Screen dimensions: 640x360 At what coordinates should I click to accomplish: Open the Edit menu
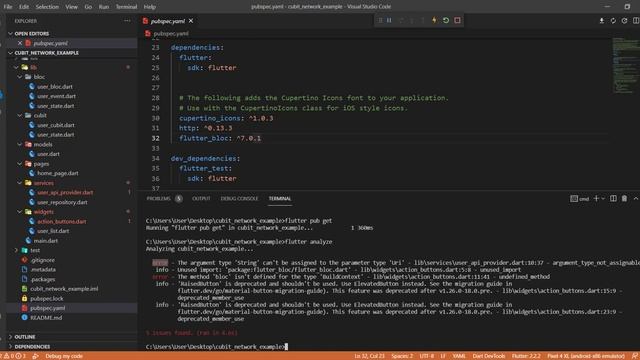point(24,7)
